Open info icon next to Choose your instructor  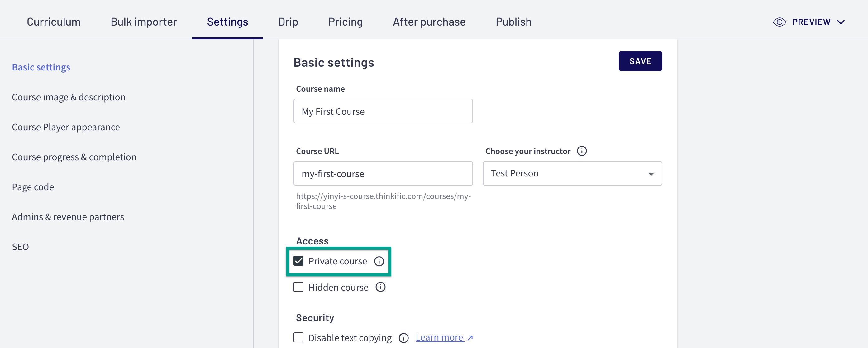coord(582,151)
